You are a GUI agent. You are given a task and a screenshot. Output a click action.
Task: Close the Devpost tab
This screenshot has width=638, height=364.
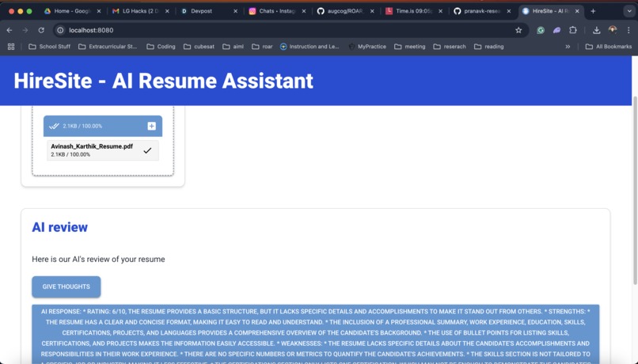coord(235,11)
